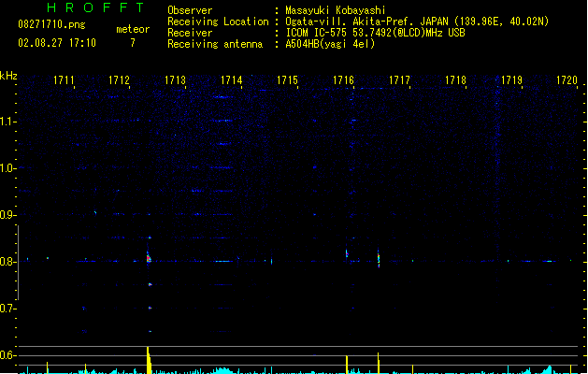Click the ICOM IC-575 receiver value
Image resolution: width=588 pixels, height=374 pixels.
pos(376,33)
